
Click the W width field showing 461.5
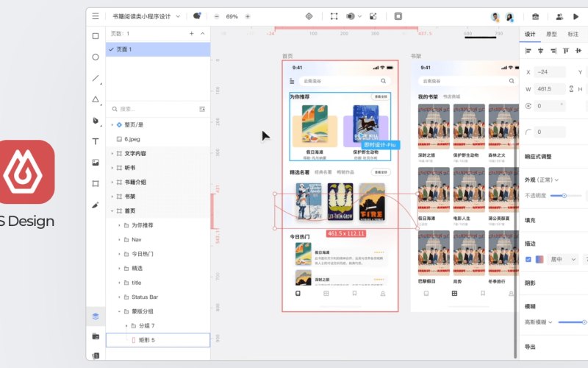[549, 89]
